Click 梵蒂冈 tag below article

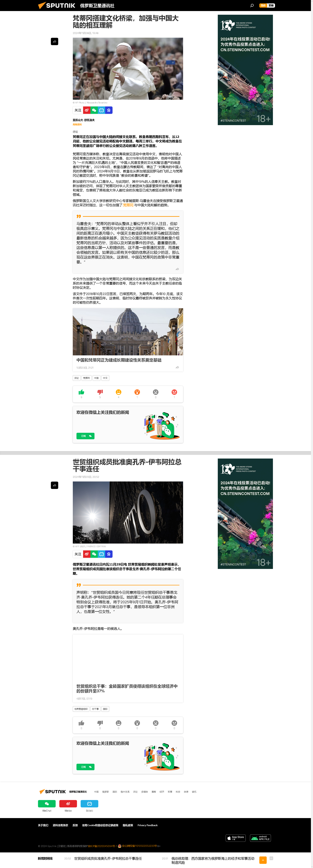pyautogui.click(x=87, y=378)
